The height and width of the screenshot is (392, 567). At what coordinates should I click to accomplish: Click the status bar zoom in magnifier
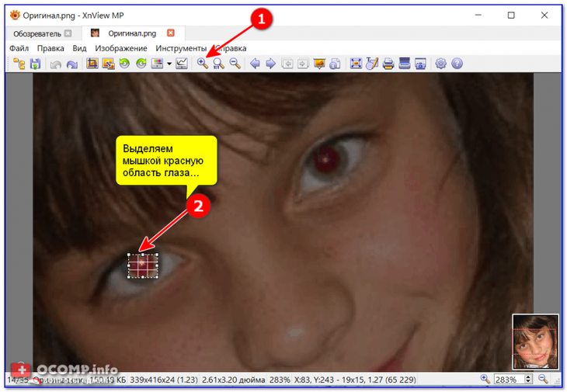click(485, 379)
